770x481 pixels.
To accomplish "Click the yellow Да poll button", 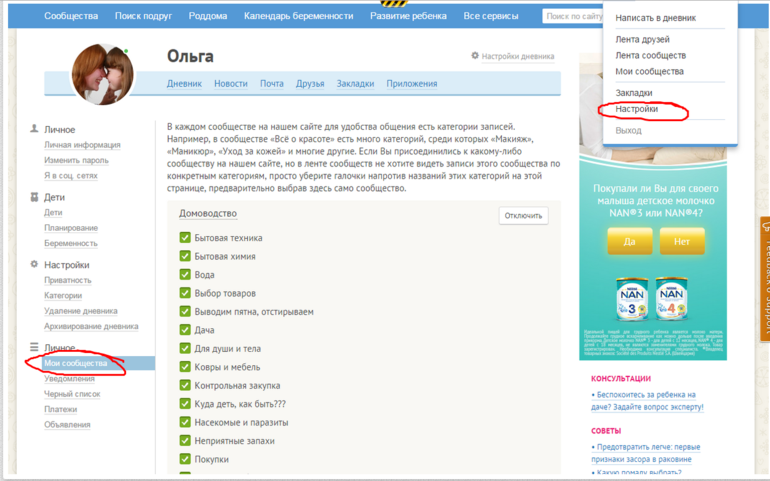I will [630, 242].
